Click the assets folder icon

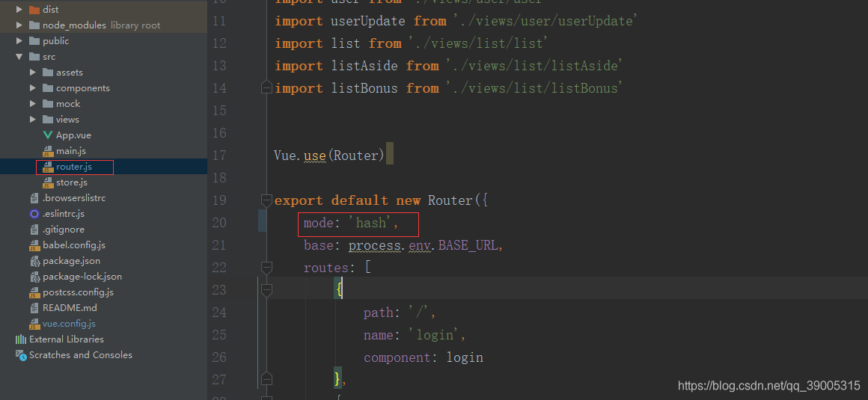(x=47, y=73)
